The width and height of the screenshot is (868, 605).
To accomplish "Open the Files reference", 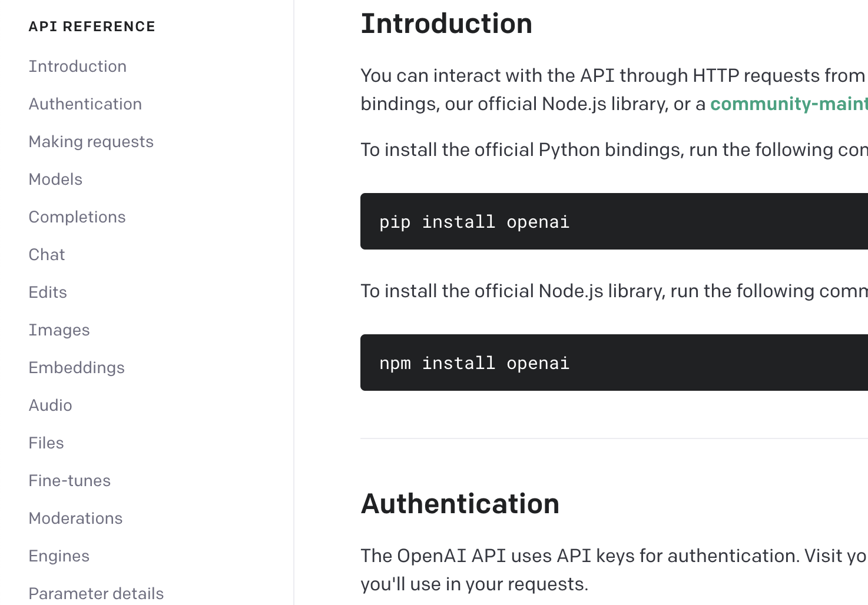I will coord(46,443).
